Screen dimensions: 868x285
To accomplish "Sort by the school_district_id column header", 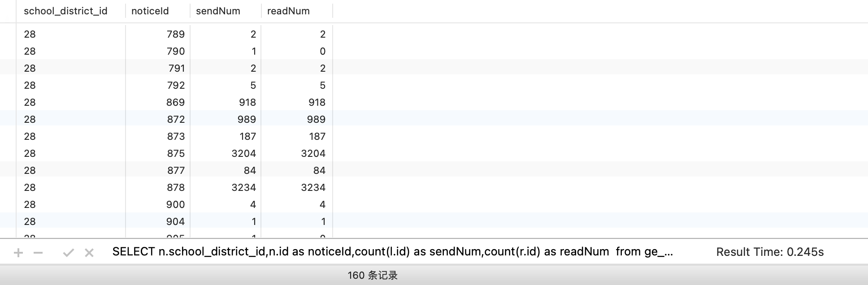I will tap(65, 11).
